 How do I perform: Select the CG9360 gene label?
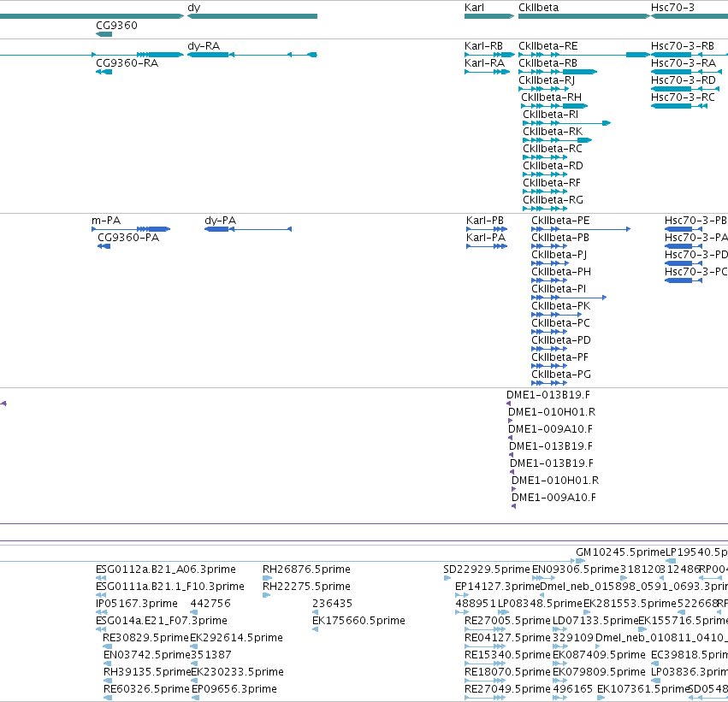point(116,26)
